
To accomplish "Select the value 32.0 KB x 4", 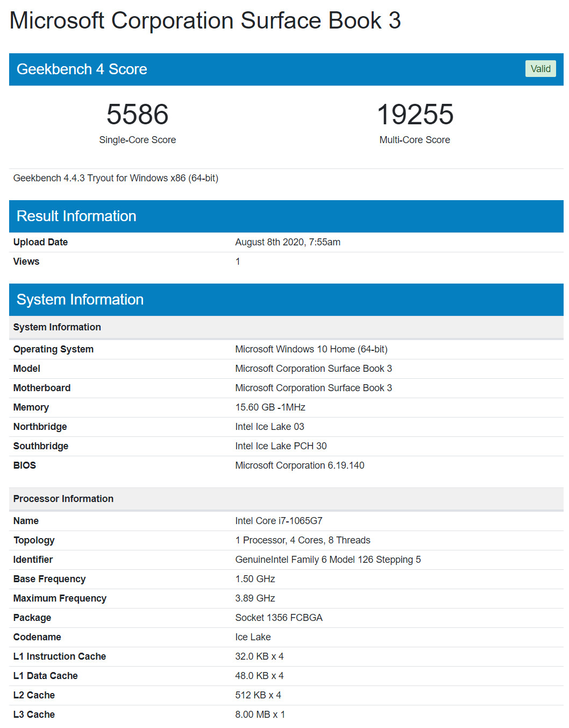I will click(x=259, y=656).
